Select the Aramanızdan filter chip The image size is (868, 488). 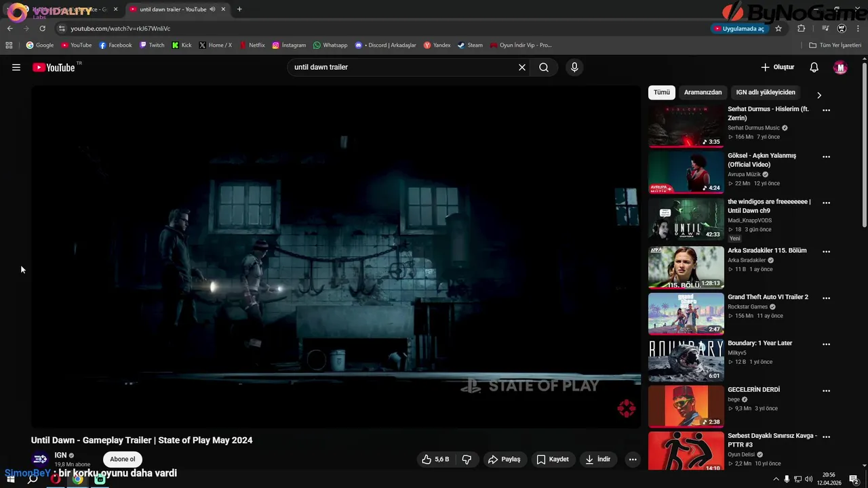click(703, 92)
